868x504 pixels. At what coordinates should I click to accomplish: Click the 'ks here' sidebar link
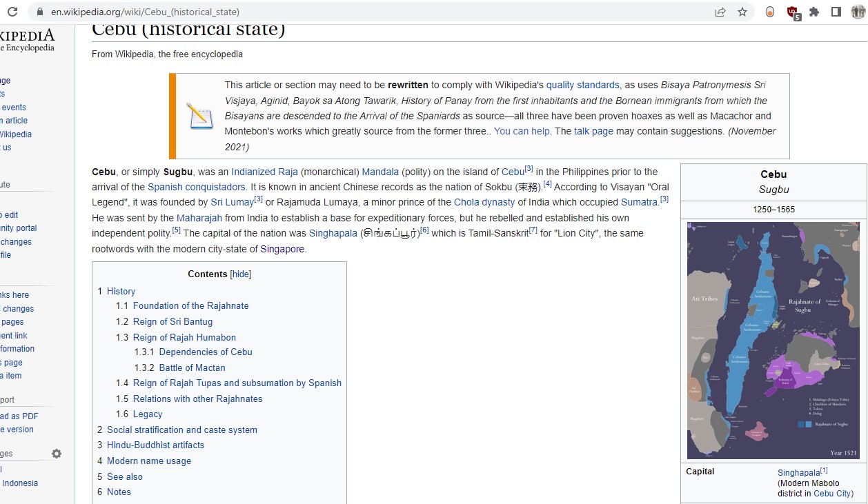[14, 295]
